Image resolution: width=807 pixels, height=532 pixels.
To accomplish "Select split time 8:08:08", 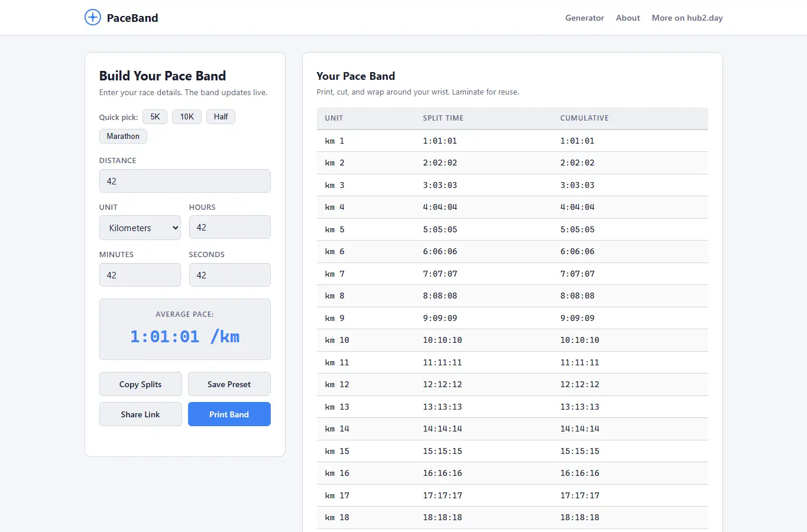I will coord(440,296).
